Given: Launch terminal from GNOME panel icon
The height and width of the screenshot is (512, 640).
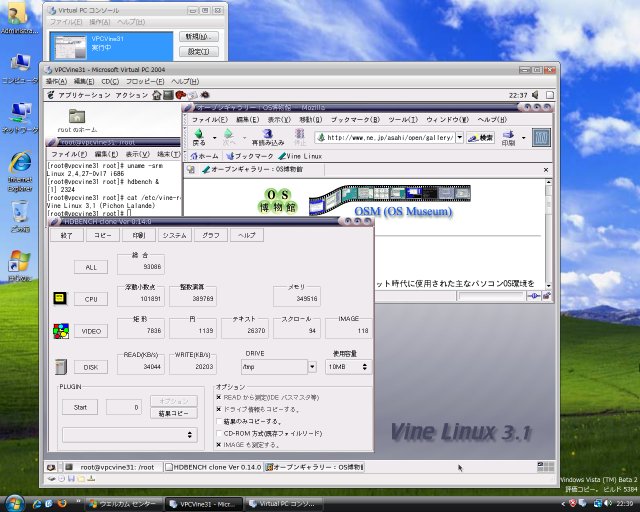Looking at the screenshot, I should [168, 95].
